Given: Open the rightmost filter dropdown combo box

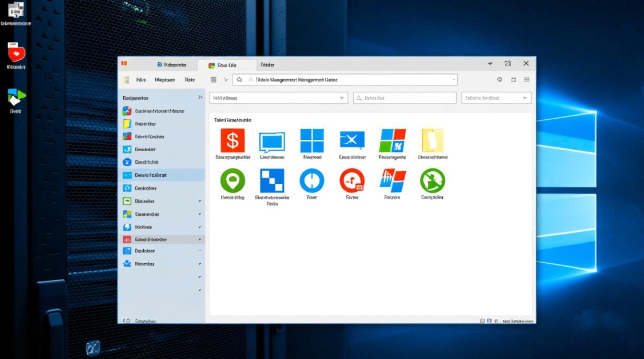Looking at the screenshot, I should (x=496, y=98).
